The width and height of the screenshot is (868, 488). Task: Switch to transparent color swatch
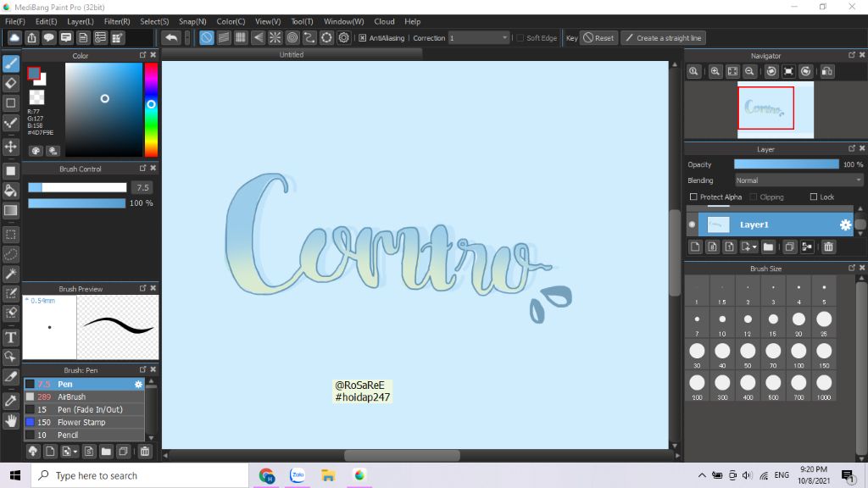click(36, 97)
